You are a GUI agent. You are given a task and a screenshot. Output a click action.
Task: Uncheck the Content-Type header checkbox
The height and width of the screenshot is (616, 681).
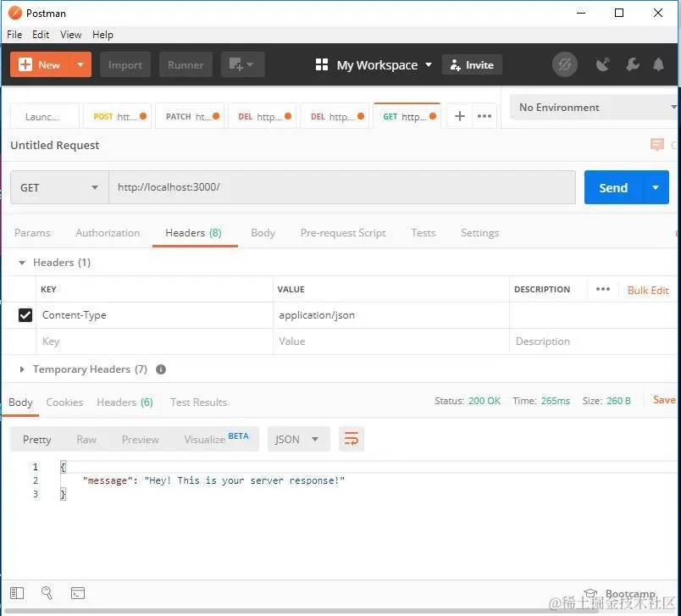25,315
